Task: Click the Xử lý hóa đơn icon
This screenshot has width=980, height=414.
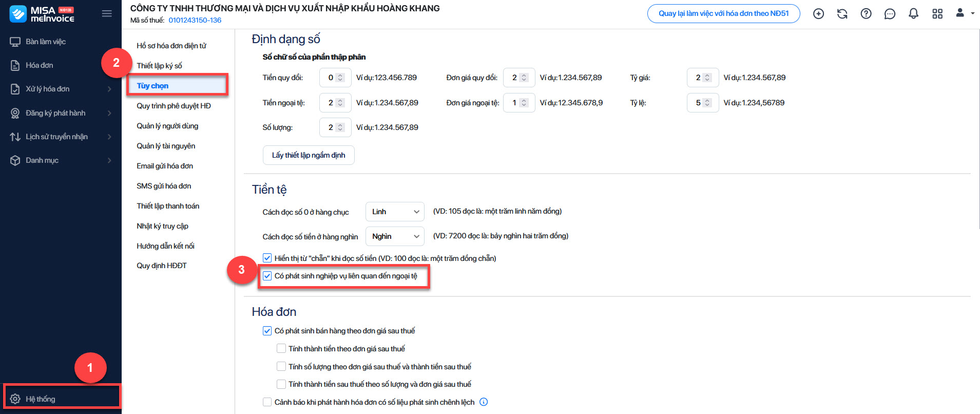Action: coord(15,89)
